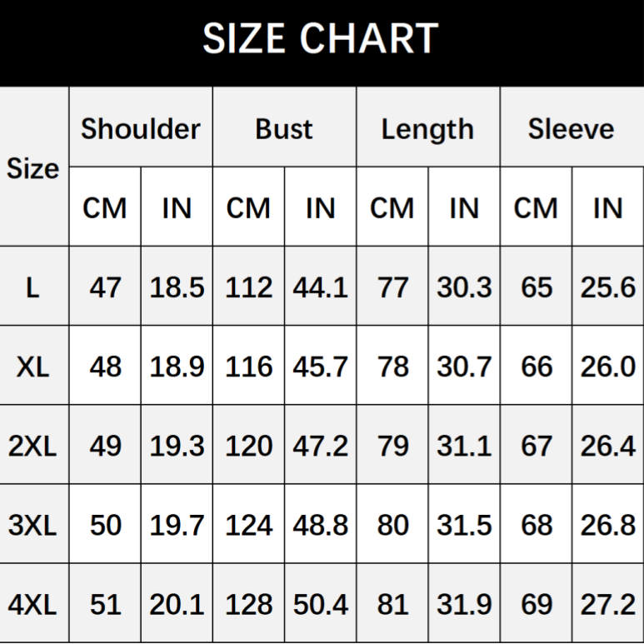The image size is (644, 644).
Task: Select the 47 shoulder CM cell
Action: click(105, 287)
